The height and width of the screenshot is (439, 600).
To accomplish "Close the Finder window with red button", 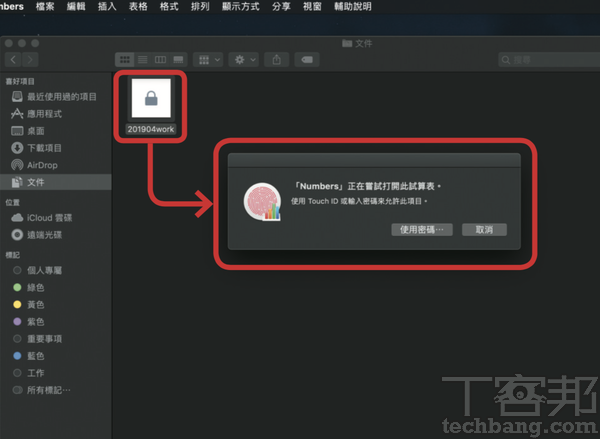I will (x=9, y=43).
